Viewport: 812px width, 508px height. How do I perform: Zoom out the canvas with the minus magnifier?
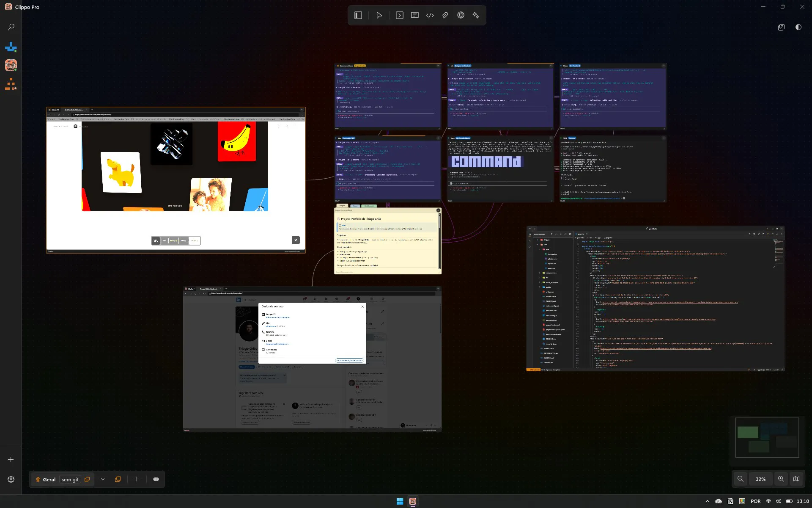(x=741, y=479)
